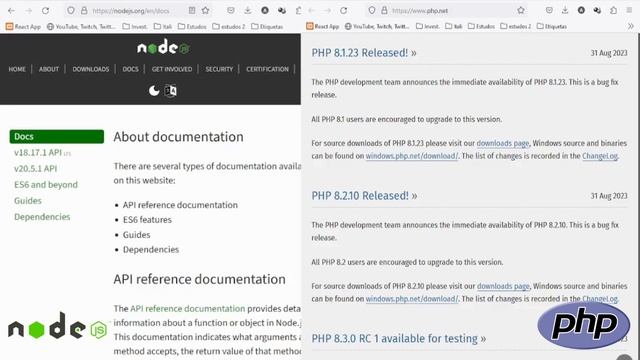The width and height of the screenshot is (640, 360).
Task: Click the padlock icon beside nodejs.org URL
Action: [84, 11]
